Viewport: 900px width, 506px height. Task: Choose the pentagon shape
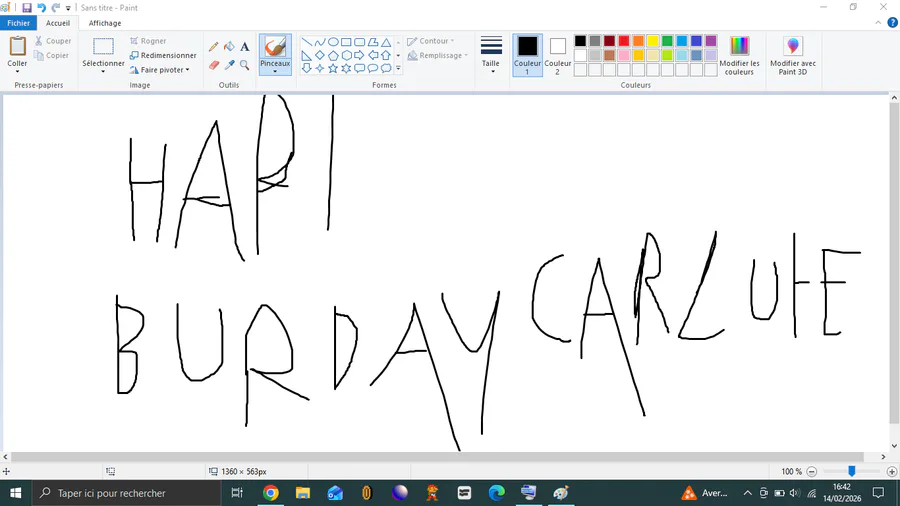coord(333,55)
